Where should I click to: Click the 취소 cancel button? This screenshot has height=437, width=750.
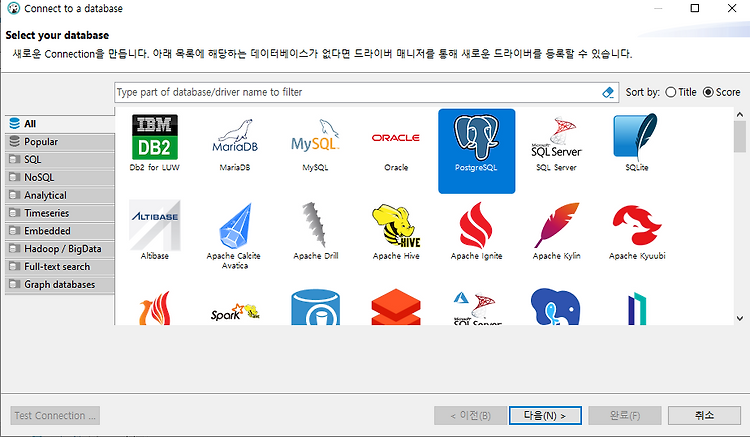pyautogui.click(x=704, y=415)
